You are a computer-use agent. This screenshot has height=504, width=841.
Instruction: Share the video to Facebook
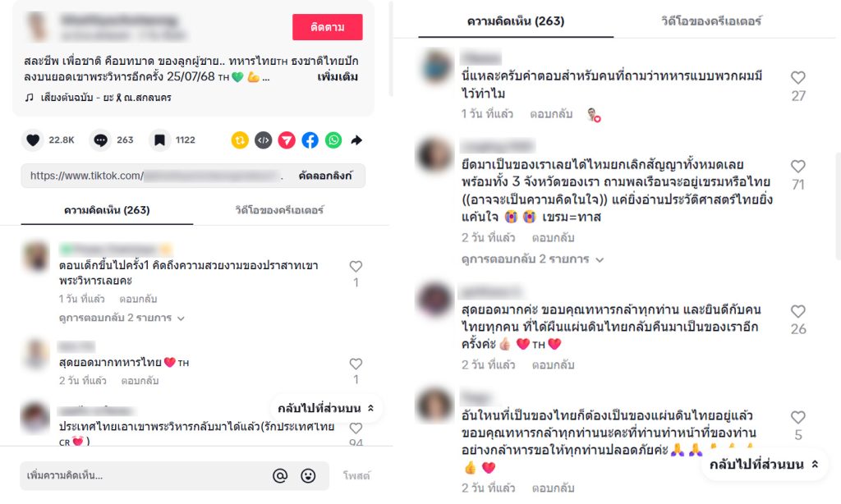click(x=310, y=140)
